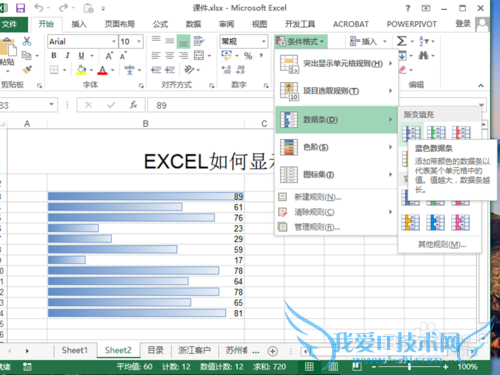
Task: Click the Clear eraser icon
Action: coord(403,70)
